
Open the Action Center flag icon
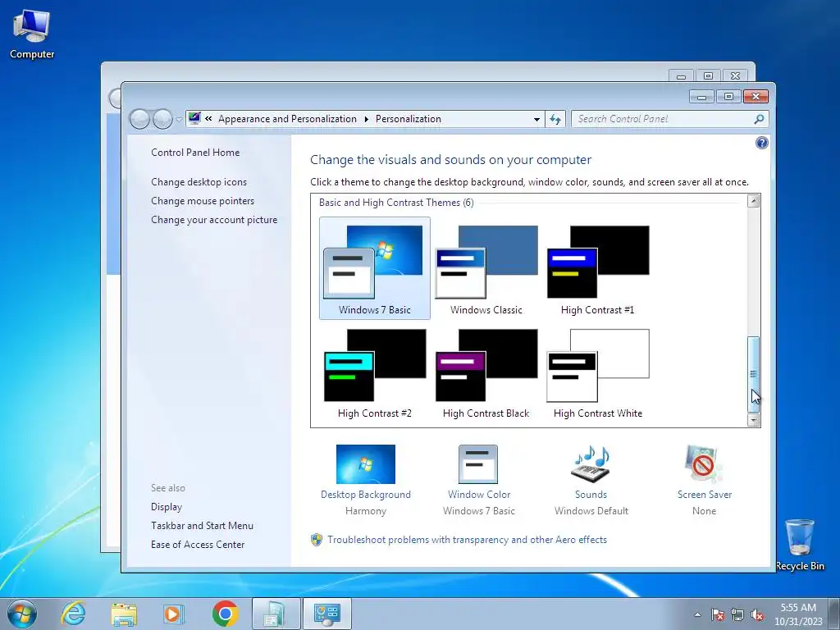pyautogui.click(x=717, y=614)
